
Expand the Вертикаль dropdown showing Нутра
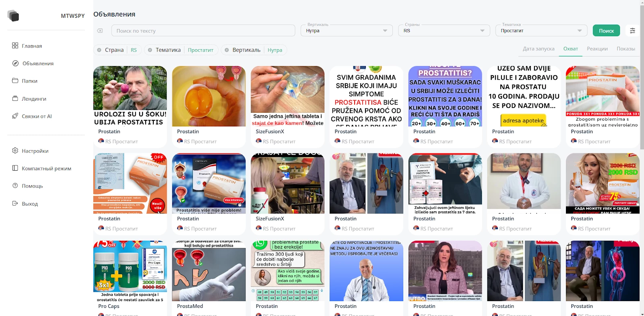click(347, 31)
